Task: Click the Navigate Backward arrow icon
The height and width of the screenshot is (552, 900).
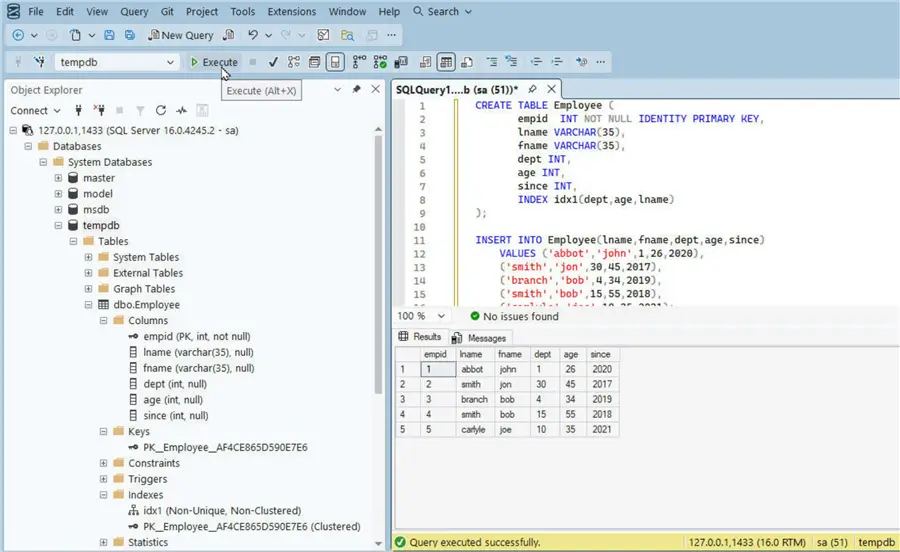Action: pos(18,35)
